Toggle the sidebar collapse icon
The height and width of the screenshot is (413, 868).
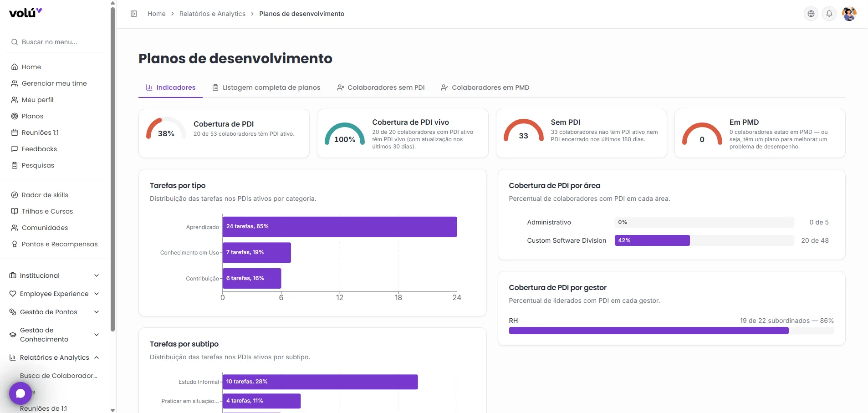(x=134, y=14)
